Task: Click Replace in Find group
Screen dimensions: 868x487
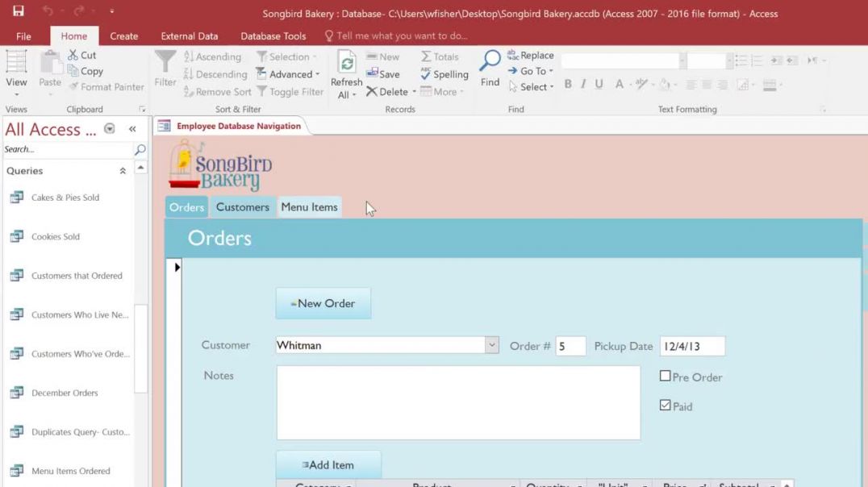Action: click(x=530, y=56)
